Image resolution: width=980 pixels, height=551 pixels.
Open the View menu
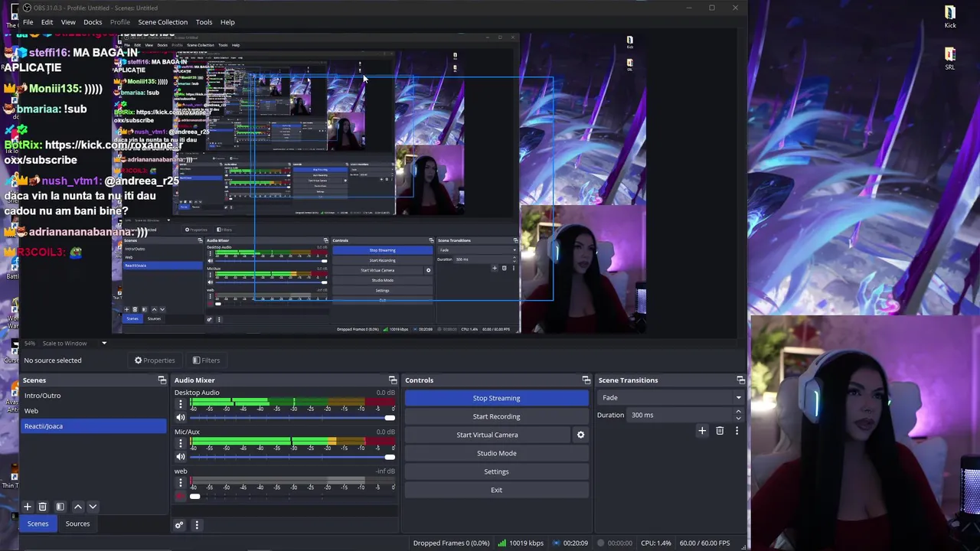click(x=68, y=22)
